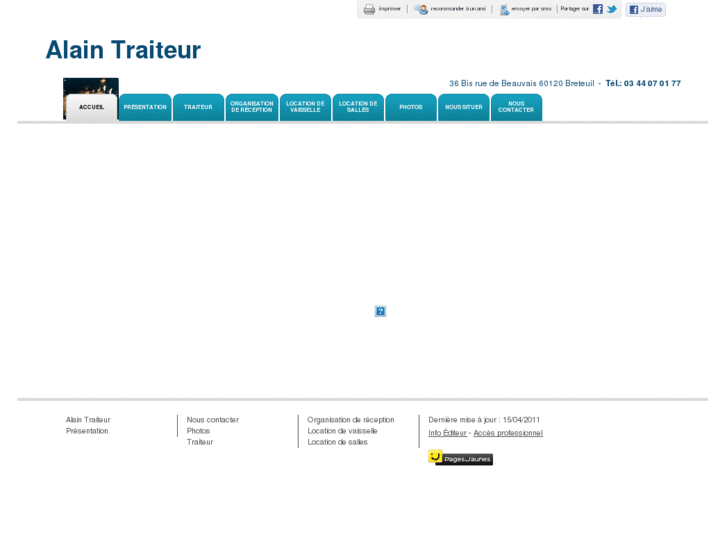Open the PagesJaunes logo in the footer
Viewport: 727px width, 545px height.
point(460,457)
